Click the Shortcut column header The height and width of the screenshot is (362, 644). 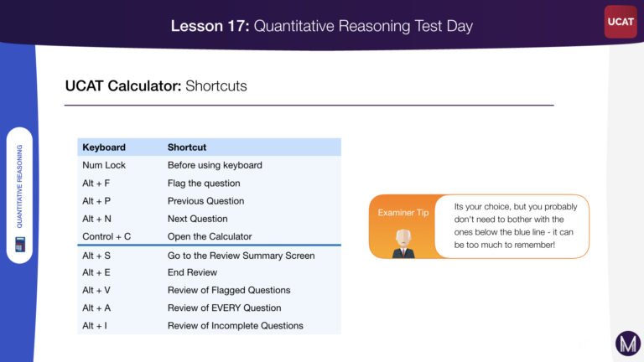tap(187, 147)
